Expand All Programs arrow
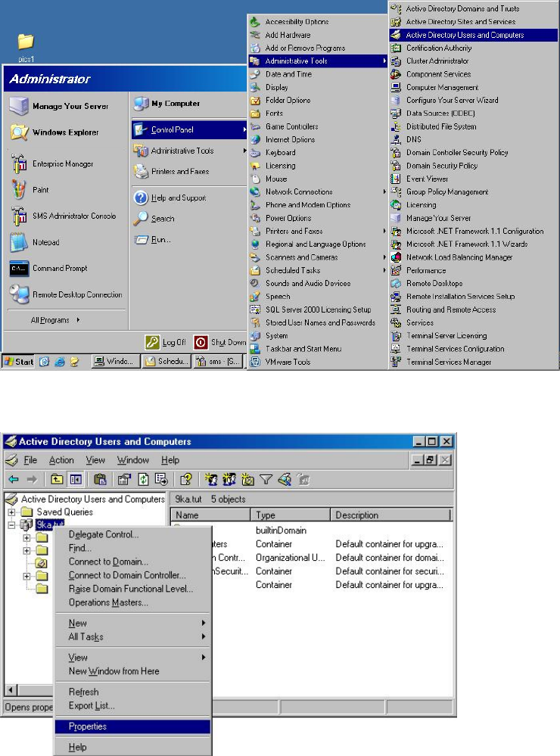Image resolution: width=560 pixels, height=756 pixels. click(x=78, y=319)
